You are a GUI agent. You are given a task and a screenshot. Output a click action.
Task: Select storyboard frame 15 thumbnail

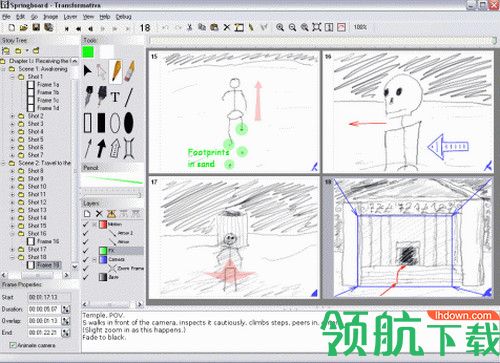click(x=234, y=112)
